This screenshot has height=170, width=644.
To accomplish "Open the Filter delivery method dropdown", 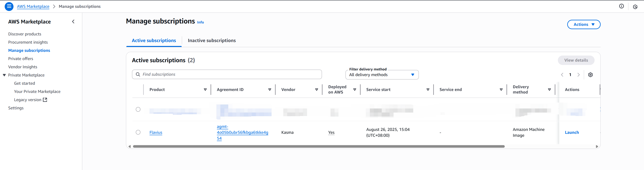I will pos(382,75).
